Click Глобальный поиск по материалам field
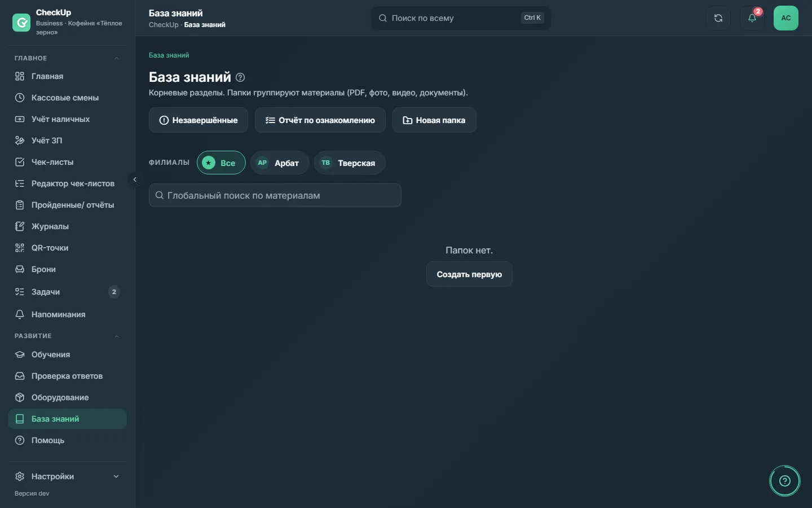812x508 pixels. [275, 195]
